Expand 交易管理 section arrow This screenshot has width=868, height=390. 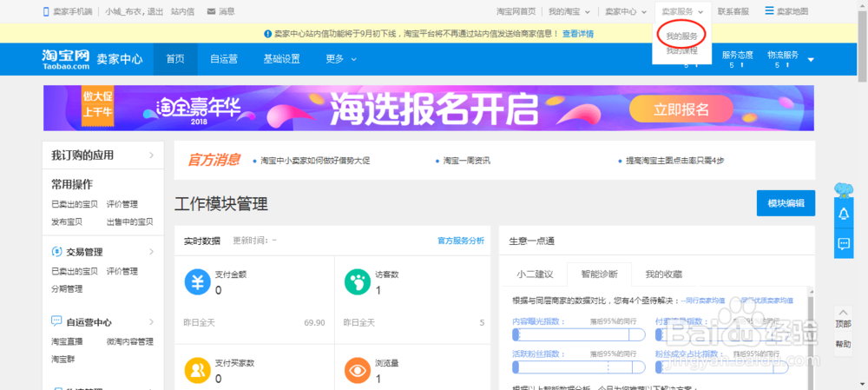(x=151, y=252)
